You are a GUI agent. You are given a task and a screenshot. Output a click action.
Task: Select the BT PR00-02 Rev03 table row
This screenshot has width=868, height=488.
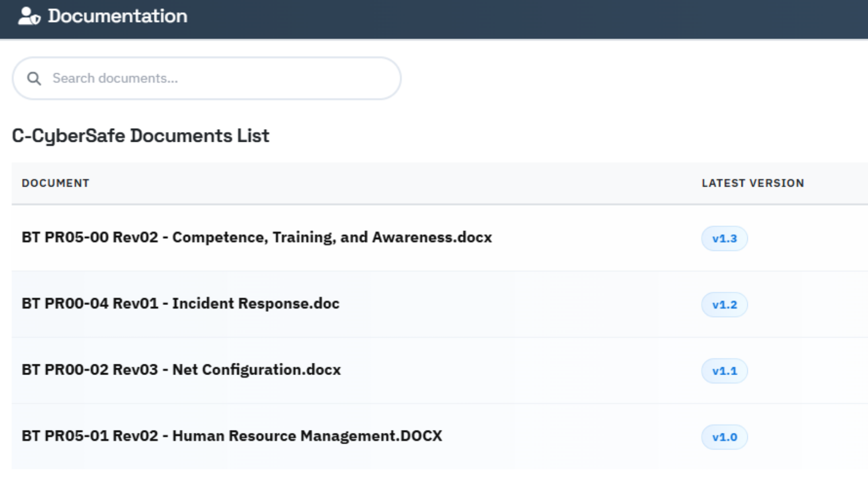click(440, 371)
